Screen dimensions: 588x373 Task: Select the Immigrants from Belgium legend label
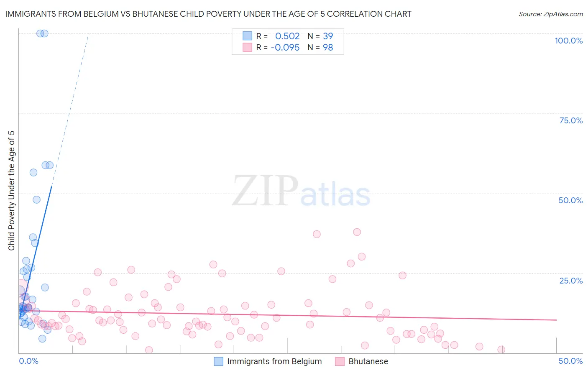274,361
